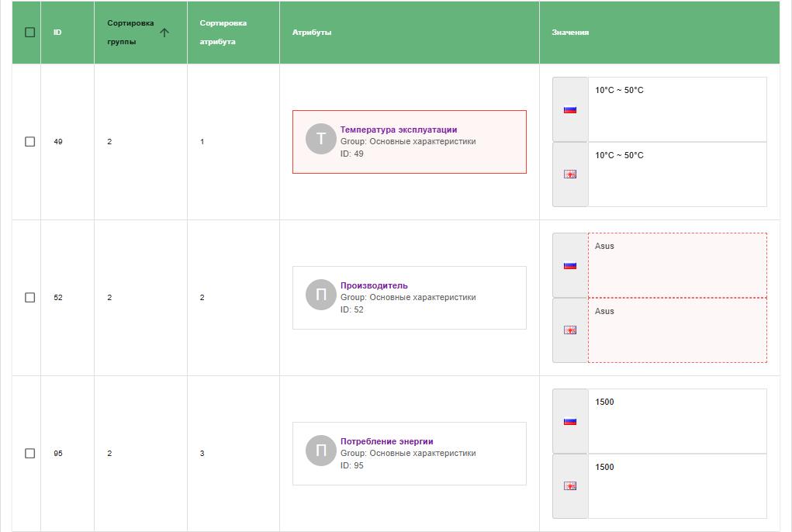The width and height of the screenshot is (792, 532).
Task: Sort table by the ID column header
Action: tap(57, 33)
